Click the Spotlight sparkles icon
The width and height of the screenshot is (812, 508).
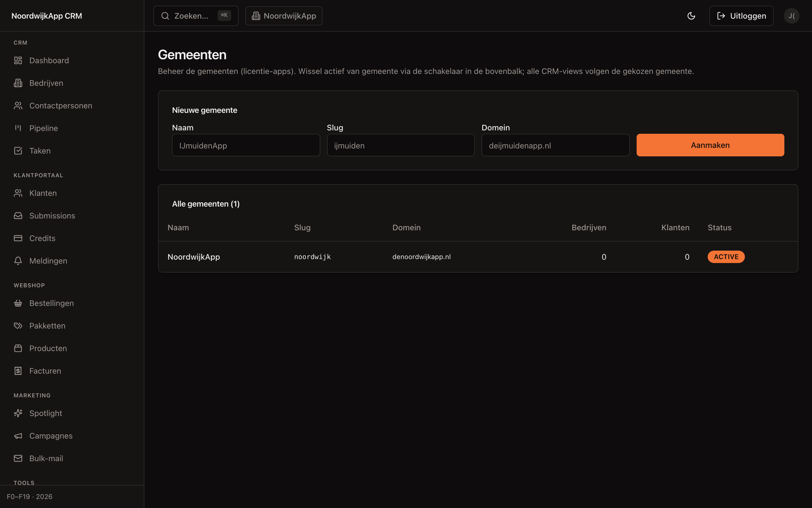[x=18, y=413]
